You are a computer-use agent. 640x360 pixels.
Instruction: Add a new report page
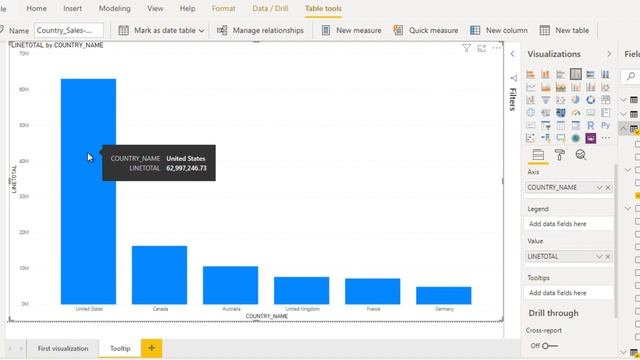151,348
